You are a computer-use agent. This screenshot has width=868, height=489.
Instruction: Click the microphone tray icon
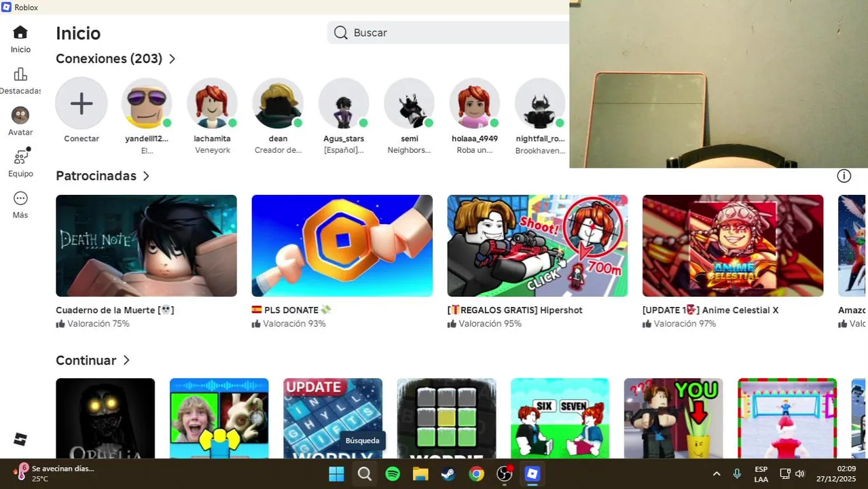coord(737,474)
